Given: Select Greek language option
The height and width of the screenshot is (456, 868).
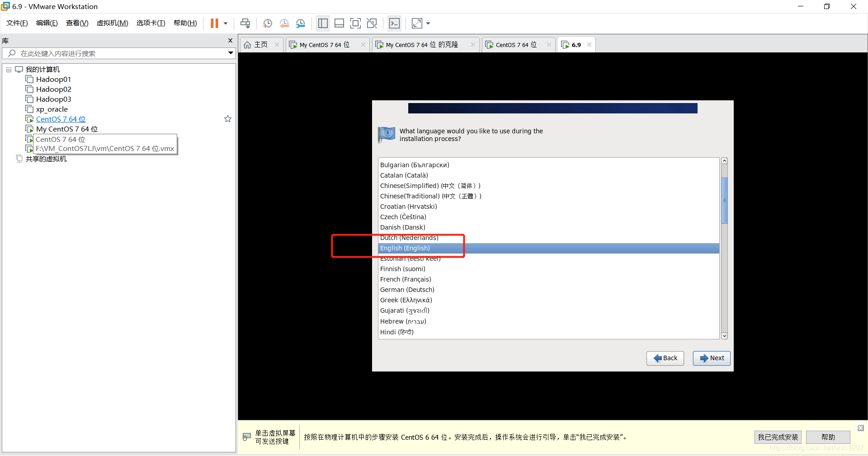Looking at the screenshot, I should point(548,300).
